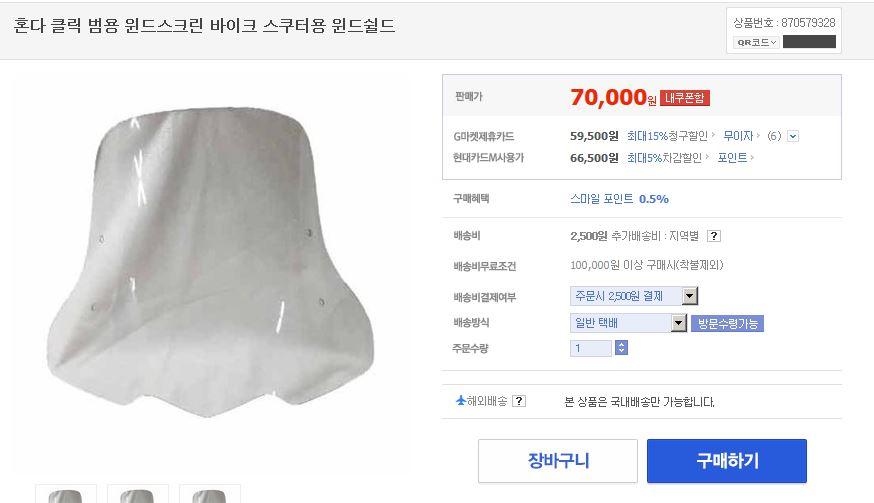Open the 주문시 2,500원 결제 dropdown
874x503 pixels.
[x=634, y=296]
